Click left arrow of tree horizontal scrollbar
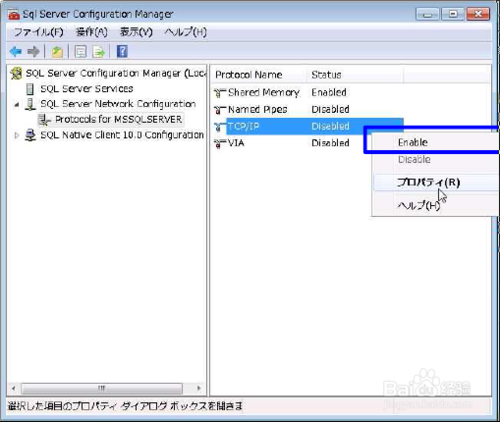This screenshot has width=500, height=422. click(14, 388)
